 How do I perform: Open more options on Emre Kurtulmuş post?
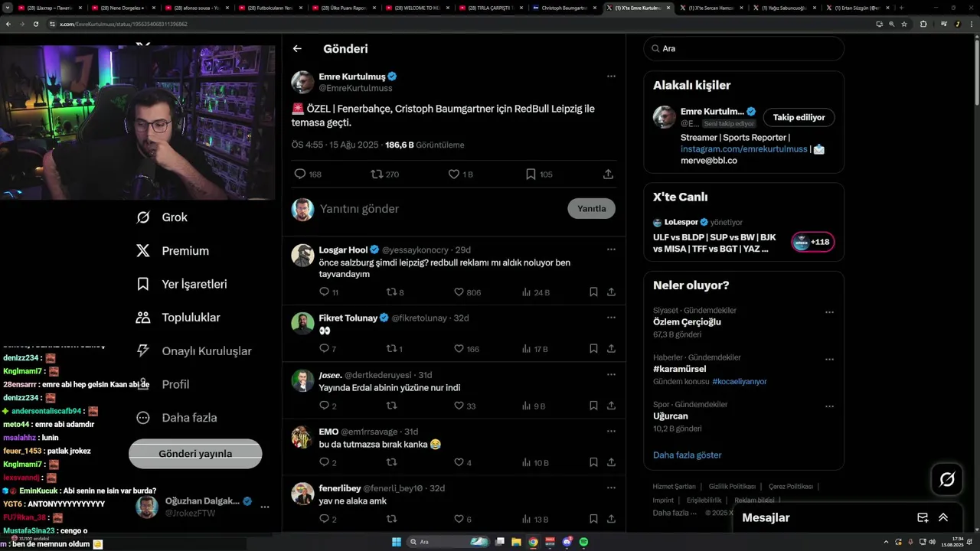pos(611,77)
